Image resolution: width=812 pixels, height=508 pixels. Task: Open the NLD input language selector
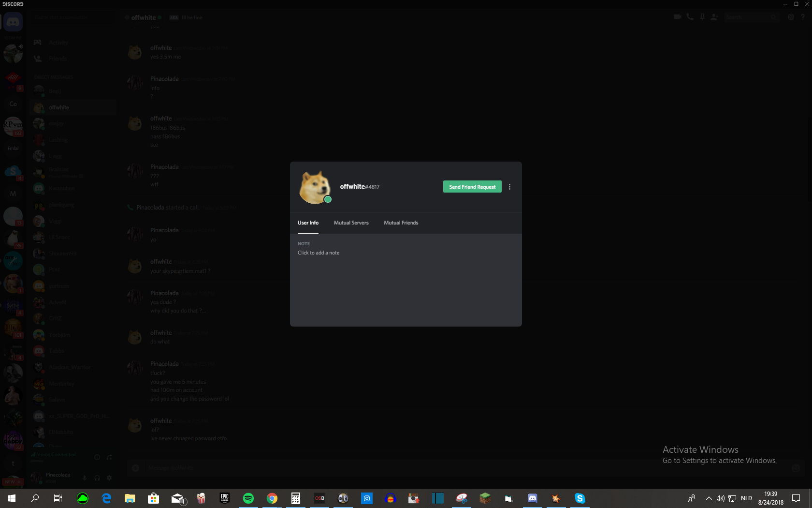point(746,498)
